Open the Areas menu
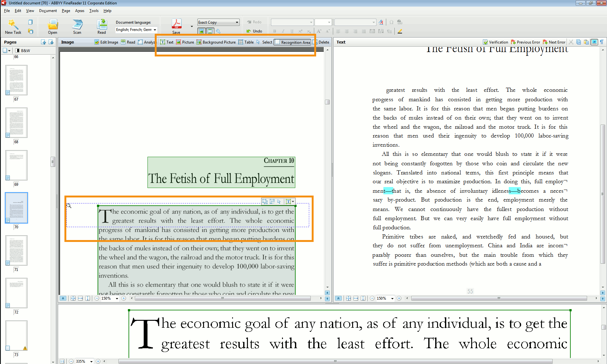The width and height of the screenshot is (607, 364). coord(80,11)
